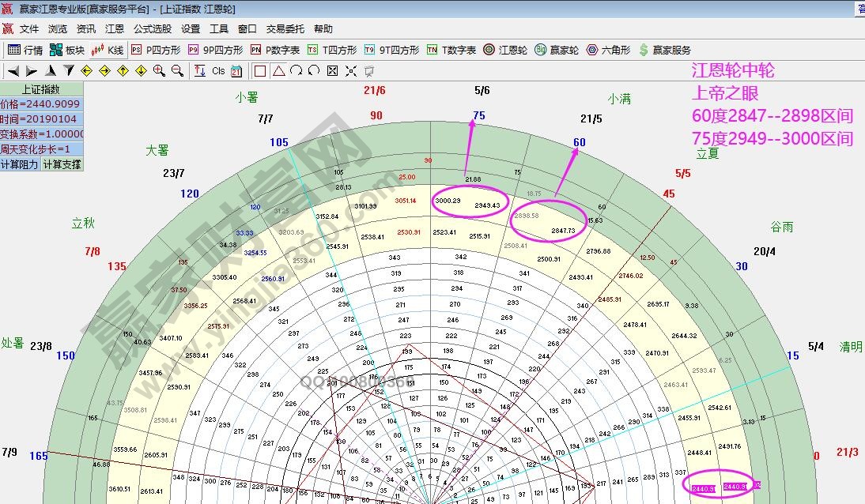The width and height of the screenshot is (865, 504).
Task: Expand the leftmost back navigation arrow
Action: point(9,70)
